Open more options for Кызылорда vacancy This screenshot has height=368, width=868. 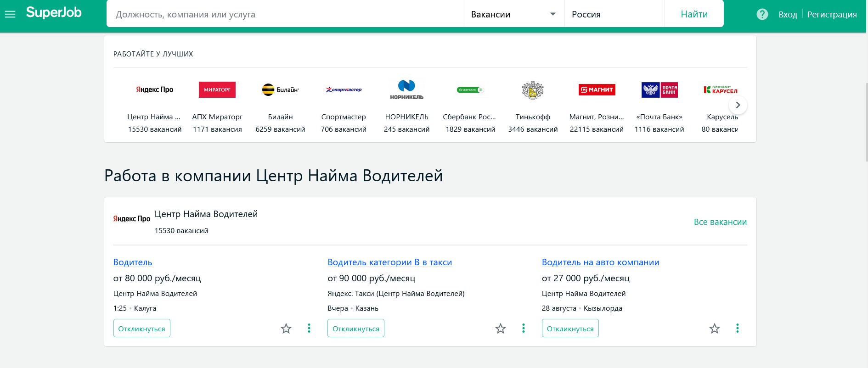[x=738, y=328]
